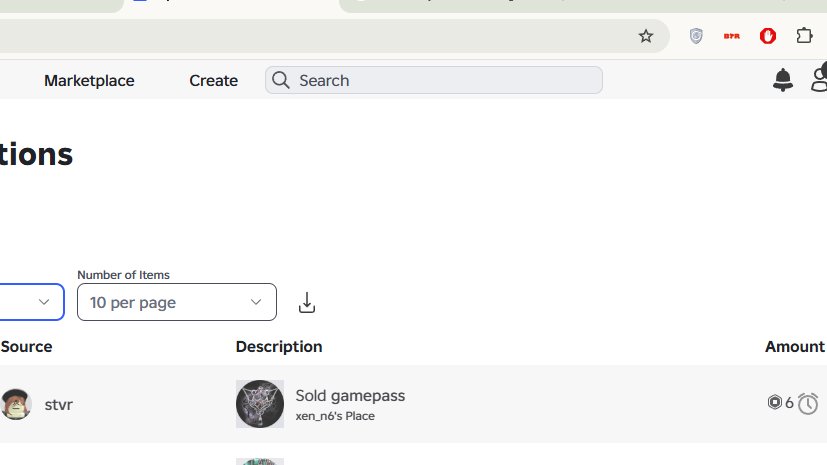The width and height of the screenshot is (827, 465).
Task: Click the magnifier search icon
Action: click(281, 80)
